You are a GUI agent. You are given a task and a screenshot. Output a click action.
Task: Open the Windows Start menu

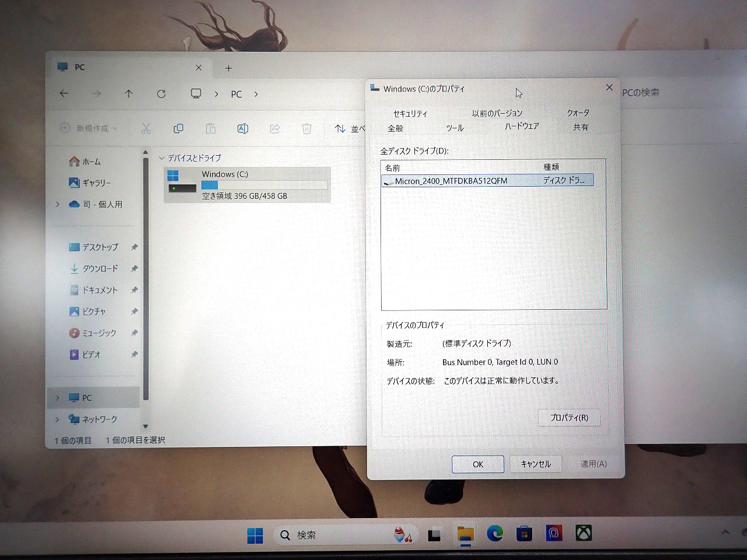click(x=255, y=535)
